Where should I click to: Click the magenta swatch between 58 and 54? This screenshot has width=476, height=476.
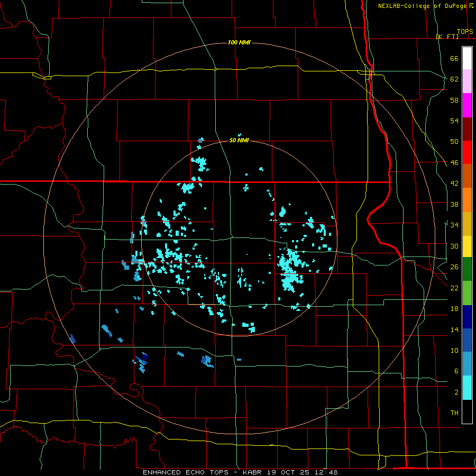pyautogui.click(x=467, y=105)
